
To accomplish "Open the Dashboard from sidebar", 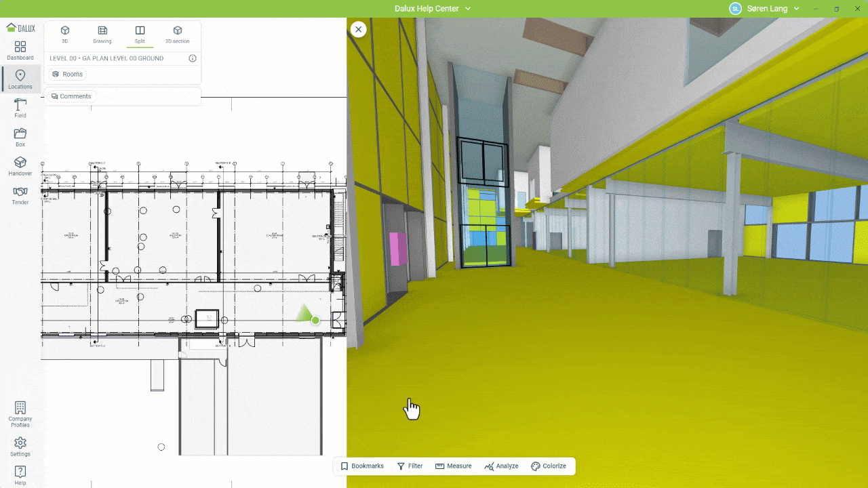I will 20,51.
